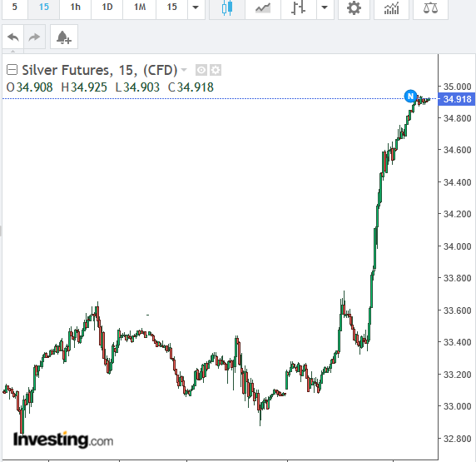Image resolution: width=476 pixels, height=462 pixels.
Task: Add an alert with the bell icon
Action: 64,37
